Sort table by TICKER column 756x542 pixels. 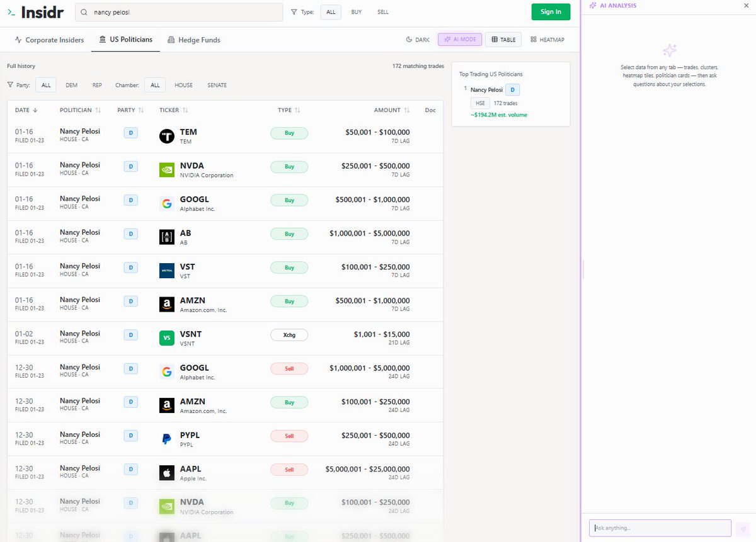click(x=174, y=110)
